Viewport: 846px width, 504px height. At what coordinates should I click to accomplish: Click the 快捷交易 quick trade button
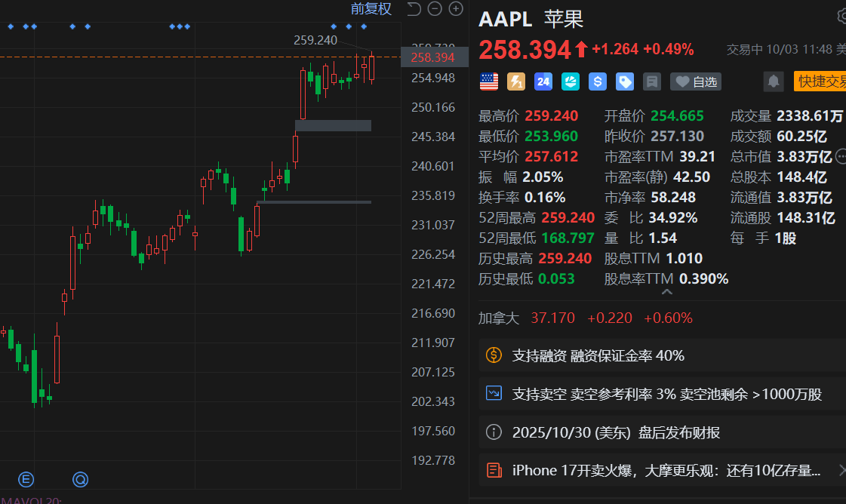tap(821, 81)
